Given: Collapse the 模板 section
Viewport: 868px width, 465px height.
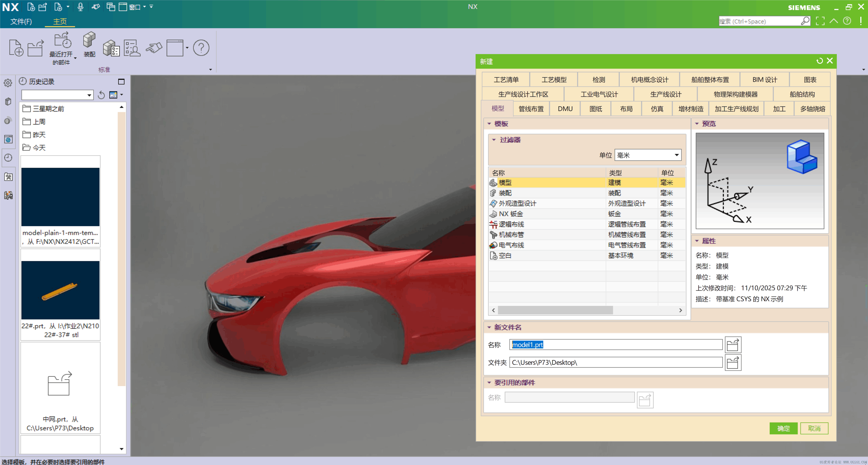Looking at the screenshot, I should (489, 124).
